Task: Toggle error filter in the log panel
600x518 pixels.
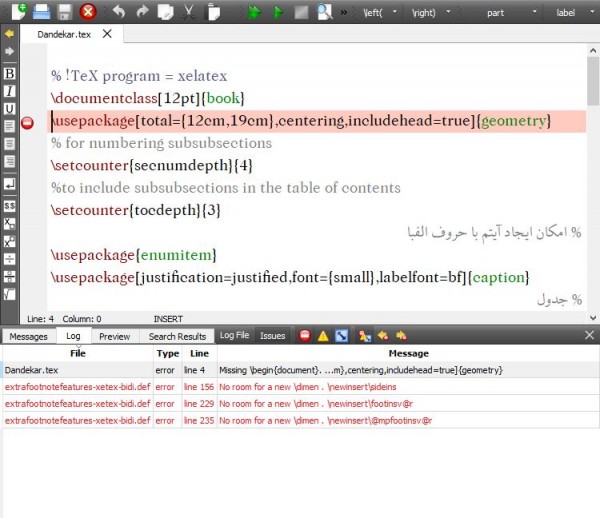Action: [305, 336]
